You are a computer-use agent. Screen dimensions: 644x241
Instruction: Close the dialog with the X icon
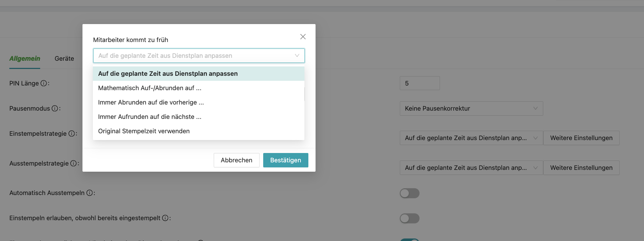click(x=303, y=37)
